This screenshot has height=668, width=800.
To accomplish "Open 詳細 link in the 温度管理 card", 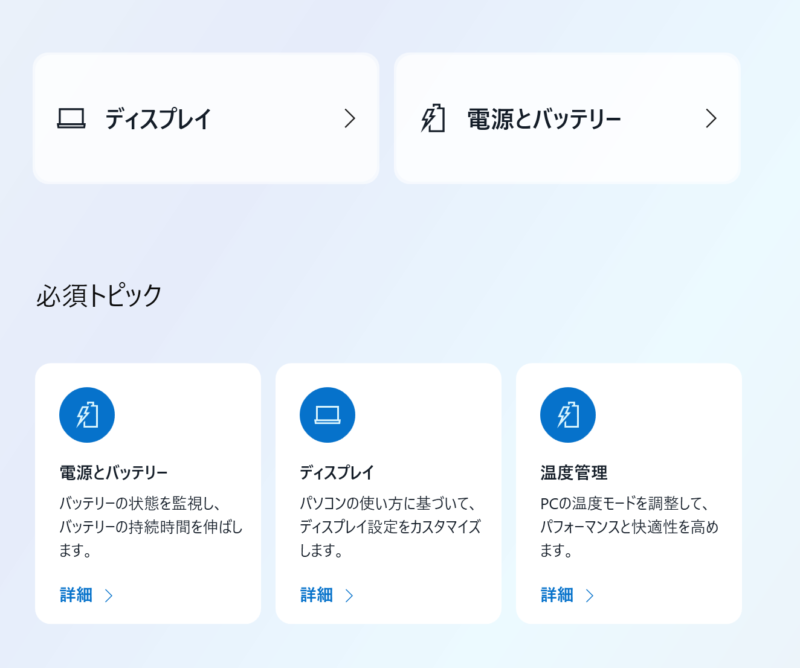I will (x=557, y=595).
